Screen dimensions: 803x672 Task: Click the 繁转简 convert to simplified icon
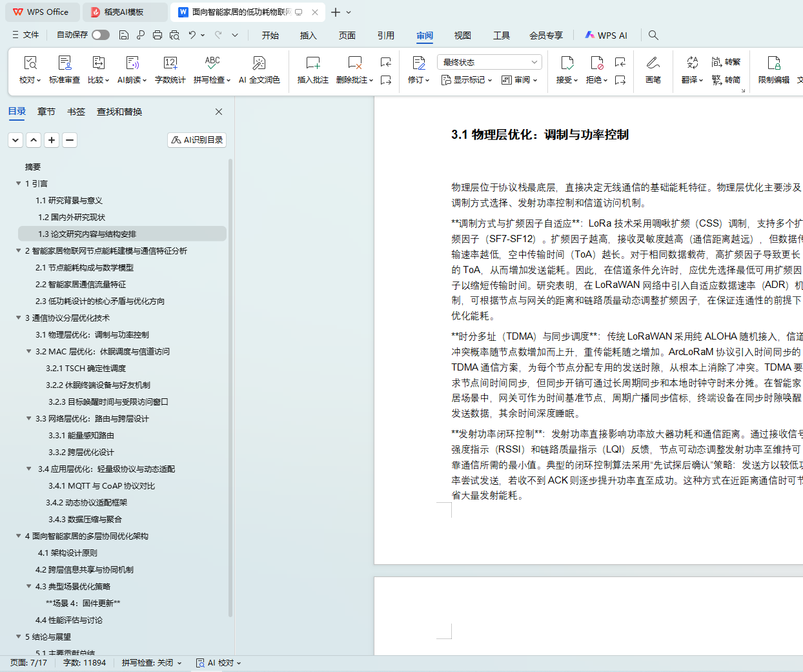point(726,80)
